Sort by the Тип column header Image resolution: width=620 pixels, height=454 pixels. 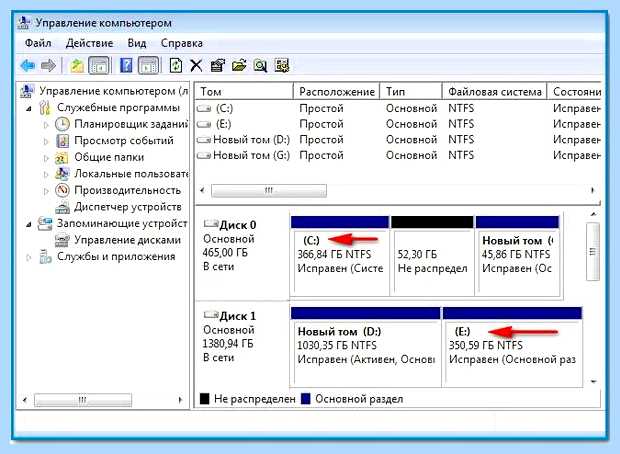[x=411, y=91]
